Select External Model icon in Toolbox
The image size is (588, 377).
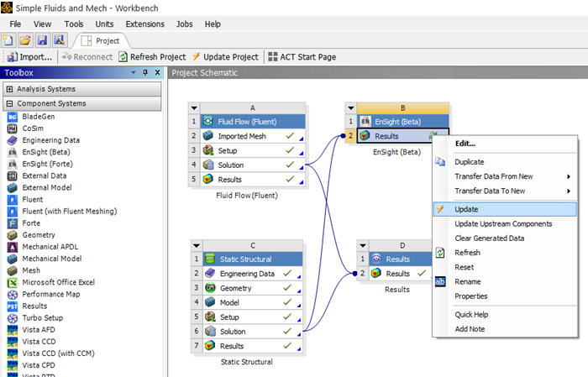(x=13, y=188)
